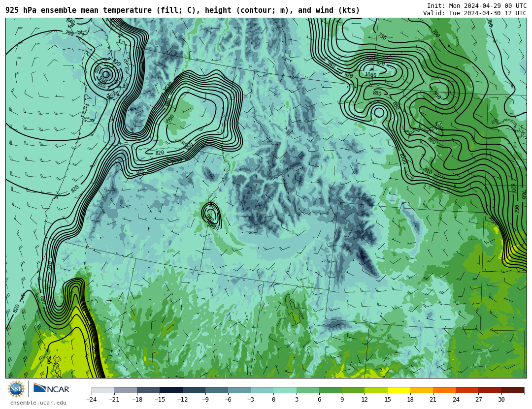Click the −9 colorbar tick label
Viewport: 532px width, 409px height.
click(205, 400)
